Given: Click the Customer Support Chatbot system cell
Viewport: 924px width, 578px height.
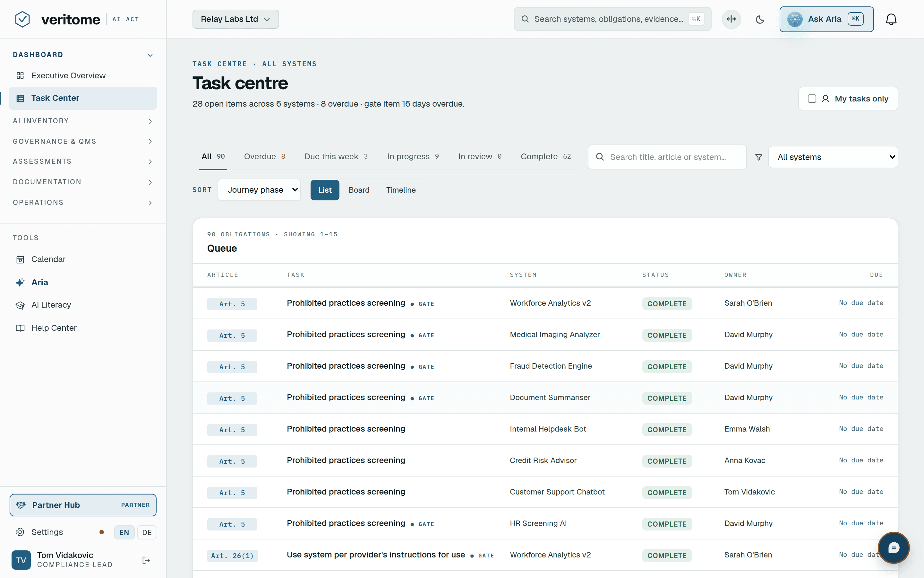Looking at the screenshot, I should 557,492.
